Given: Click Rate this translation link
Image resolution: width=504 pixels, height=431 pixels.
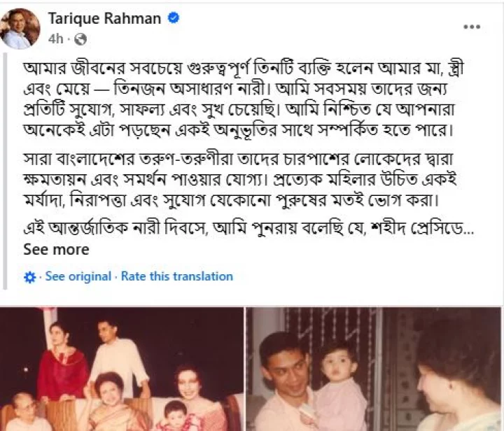Looking at the screenshot, I should click(177, 276).
